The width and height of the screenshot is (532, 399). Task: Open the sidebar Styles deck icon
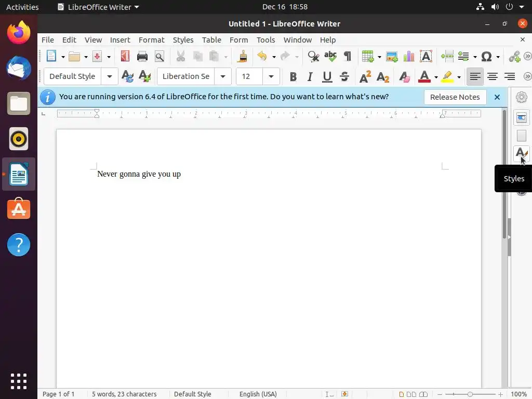pyautogui.click(x=522, y=154)
